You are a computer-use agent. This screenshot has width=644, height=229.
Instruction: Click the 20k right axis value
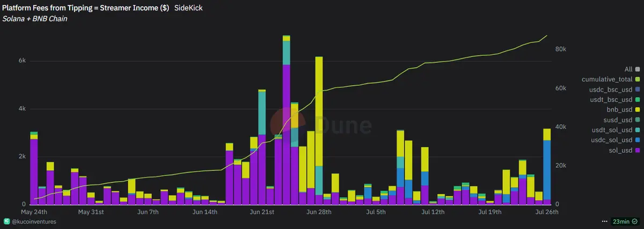560,166
